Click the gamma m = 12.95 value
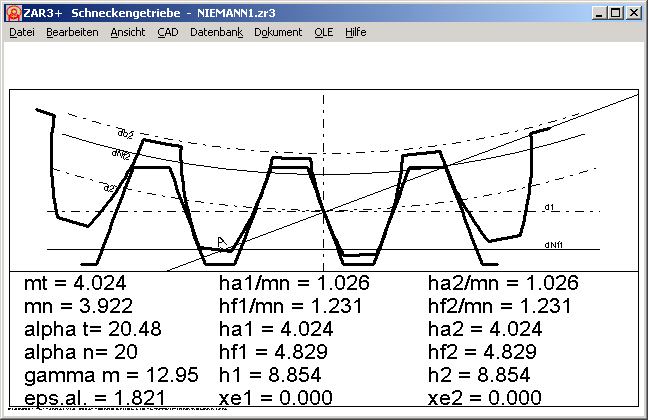 89,375
